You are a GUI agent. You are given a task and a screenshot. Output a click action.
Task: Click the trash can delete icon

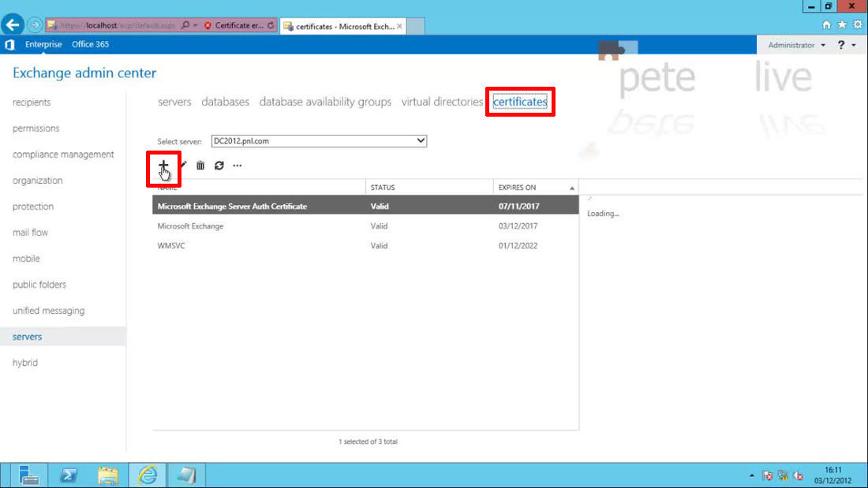pos(200,166)
